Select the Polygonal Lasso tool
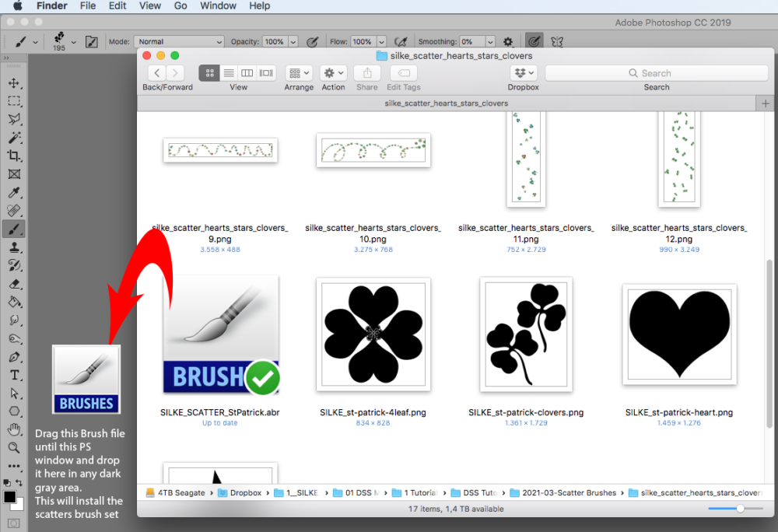Screen dimensions: 778x532 pyautogui.click(x=14, y=119)
